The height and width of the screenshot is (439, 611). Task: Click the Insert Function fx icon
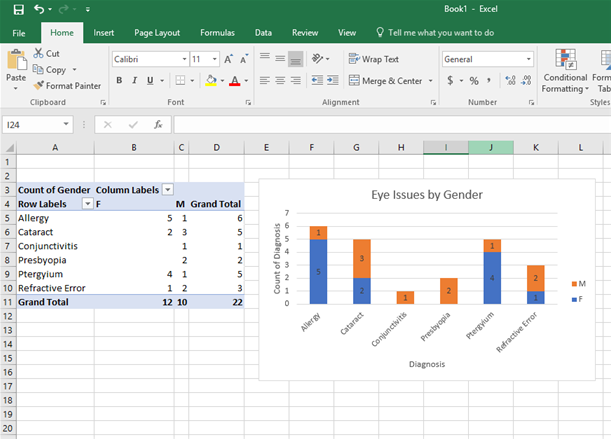157,125
